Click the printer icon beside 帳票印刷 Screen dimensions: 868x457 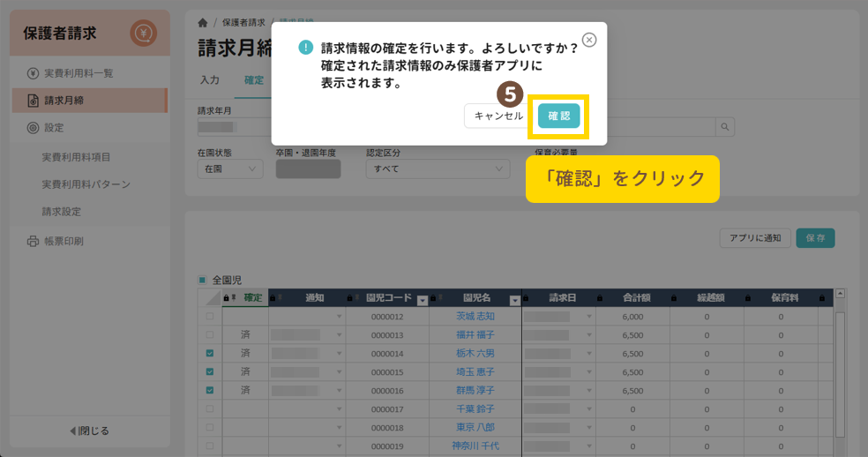coord(32,241)
